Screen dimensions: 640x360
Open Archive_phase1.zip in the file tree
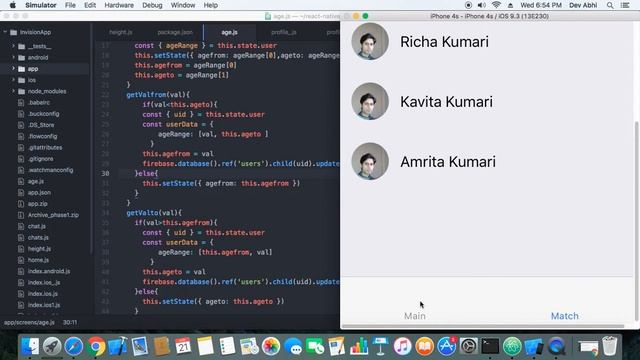point(53,215)
